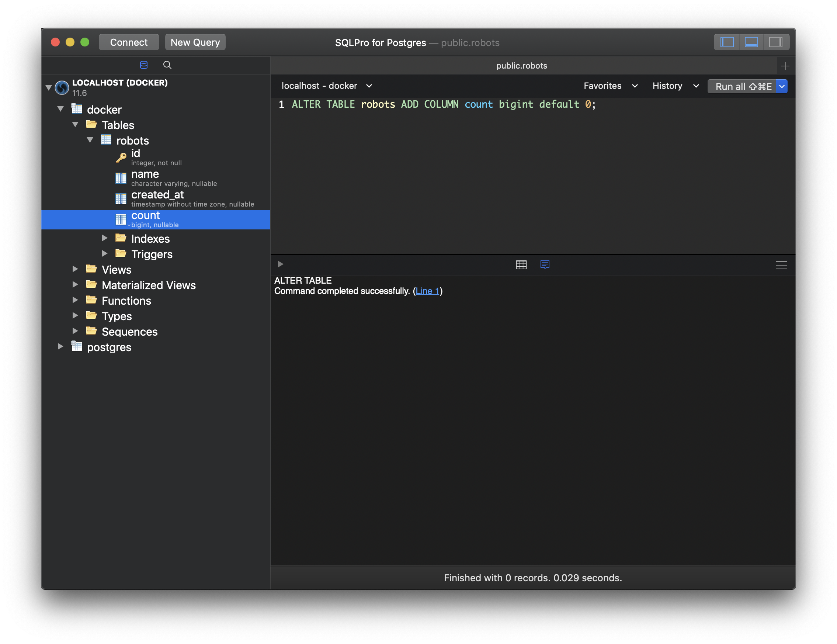The image size is (837, 644).
Task: Select the Views tree item in sidebar
Action: (x=116, y=269)
